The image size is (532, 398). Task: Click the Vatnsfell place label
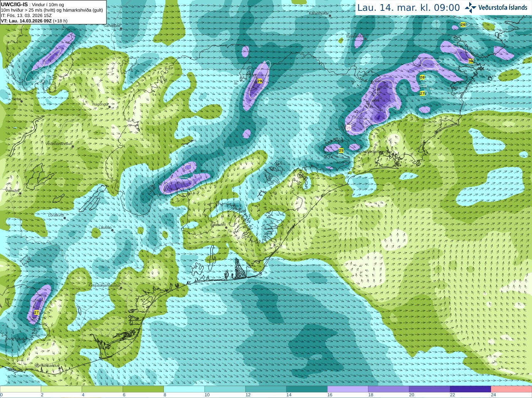click(12, 190)
